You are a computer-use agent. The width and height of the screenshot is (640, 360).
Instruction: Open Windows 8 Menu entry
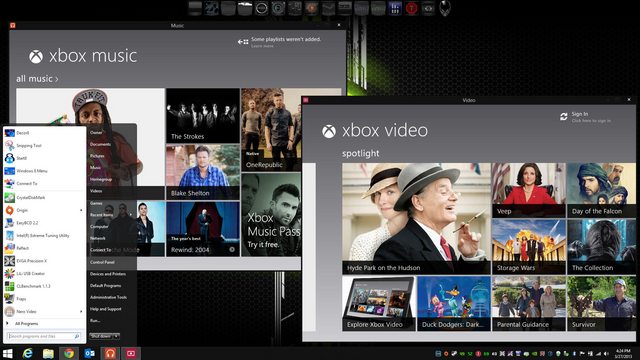[x=44, y=171]
